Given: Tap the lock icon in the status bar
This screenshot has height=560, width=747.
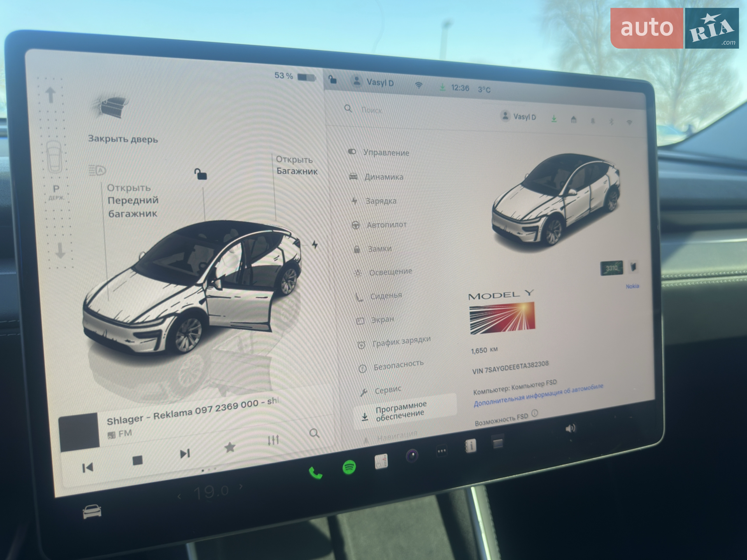Looking at the screenshot, I should [x=333, y=79].
